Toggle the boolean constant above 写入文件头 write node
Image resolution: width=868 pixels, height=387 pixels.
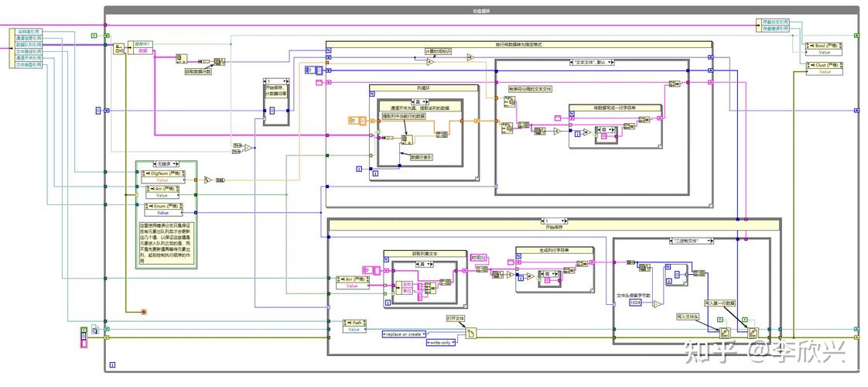tap(719, 320)
